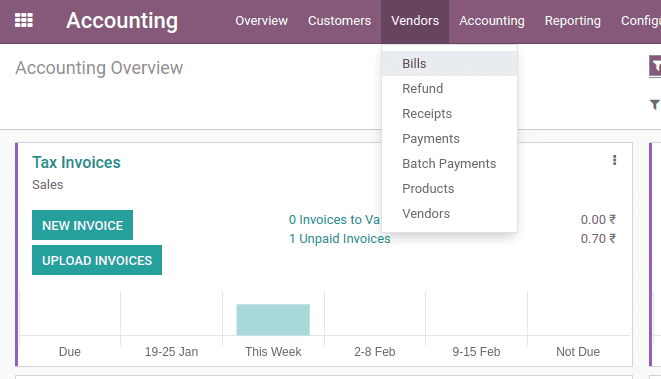The height and width of the screenshot is (379, 661).
Task: Click the UPLOAD INVOICES button
Action: (97, 260)
